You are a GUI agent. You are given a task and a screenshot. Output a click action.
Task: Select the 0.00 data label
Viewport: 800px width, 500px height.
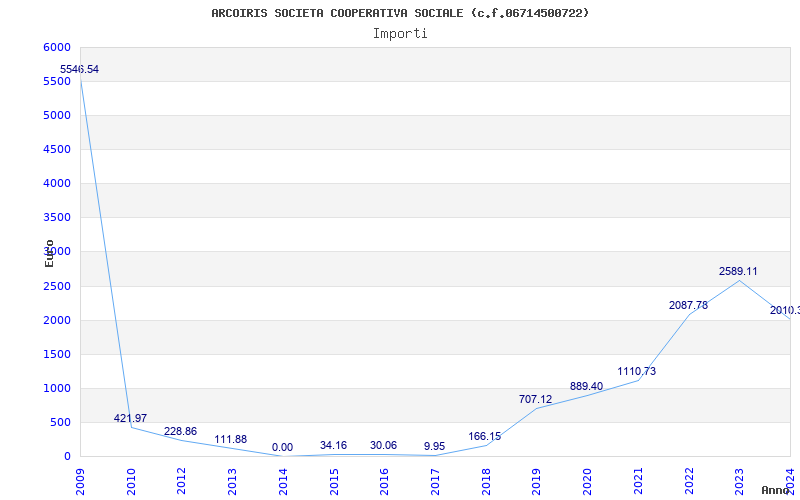(282, 447)
